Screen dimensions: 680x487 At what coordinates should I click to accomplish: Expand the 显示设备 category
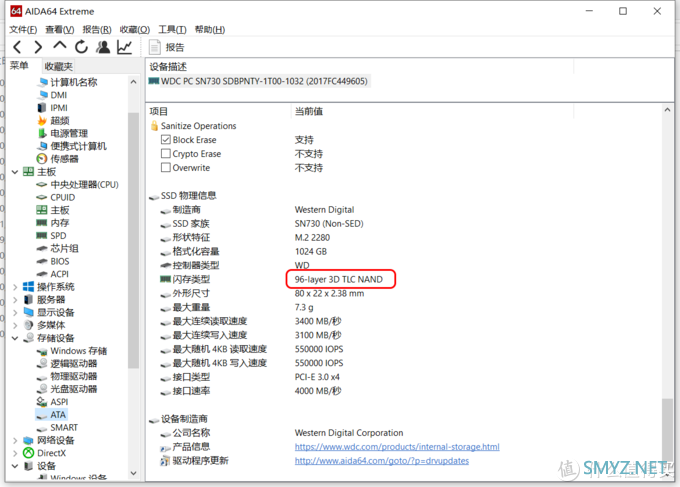pyautogui.click(x=15, y=313)
